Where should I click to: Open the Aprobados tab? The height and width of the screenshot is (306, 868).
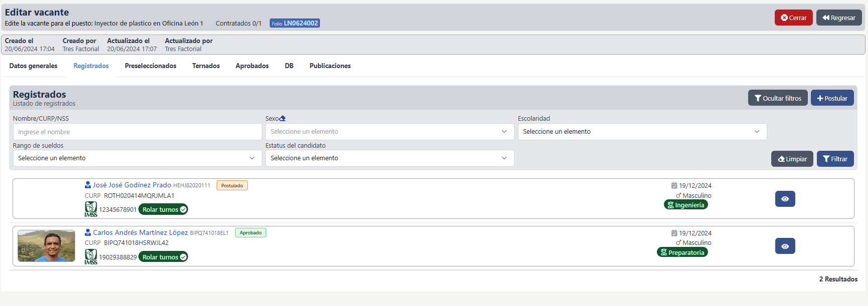point(252,66)
